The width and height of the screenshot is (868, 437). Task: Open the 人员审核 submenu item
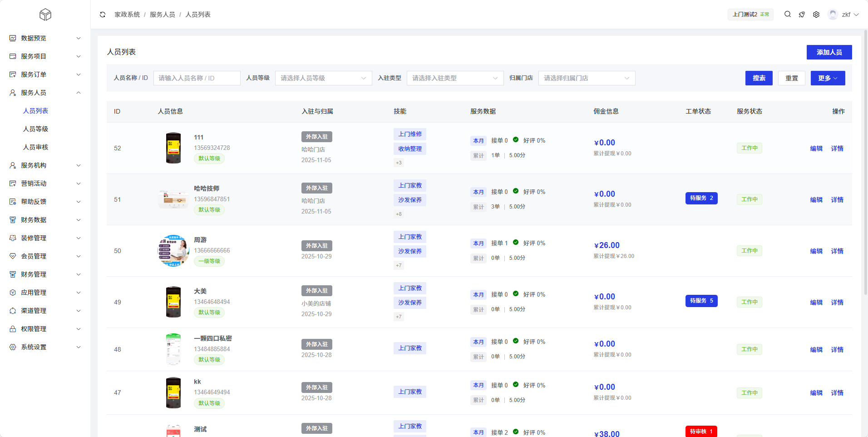tap(36, 147)
